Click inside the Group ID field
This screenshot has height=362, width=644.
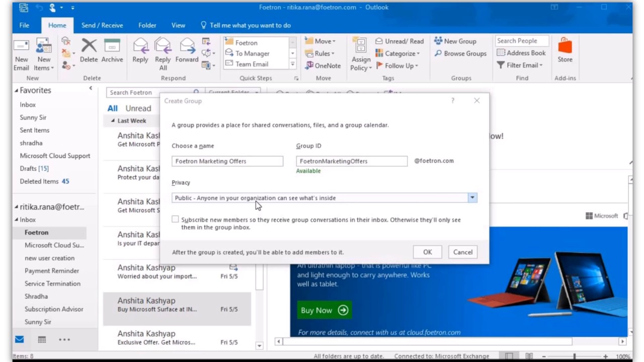[x=352, y=161]
